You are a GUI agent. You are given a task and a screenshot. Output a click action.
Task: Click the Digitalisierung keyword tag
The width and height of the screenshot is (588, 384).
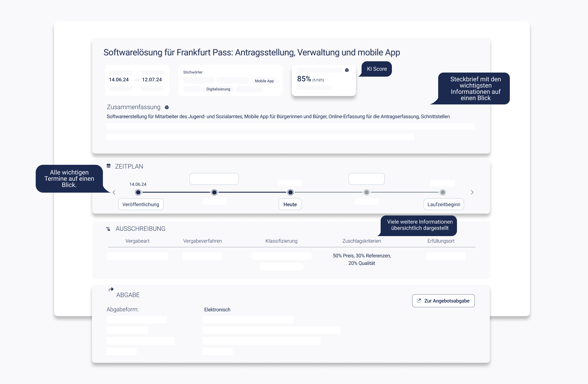pos(218,89)
